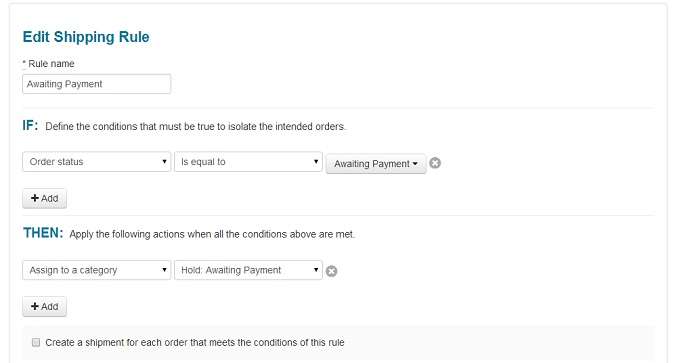Open the 'Assign to a category' action dropdown
The height and width of the screenshot is (363, 675).
pos(96,270)
